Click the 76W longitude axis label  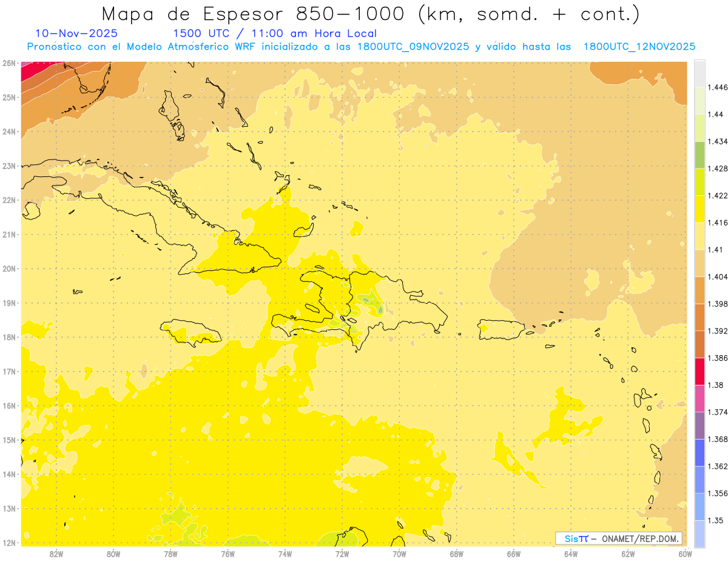227,554
